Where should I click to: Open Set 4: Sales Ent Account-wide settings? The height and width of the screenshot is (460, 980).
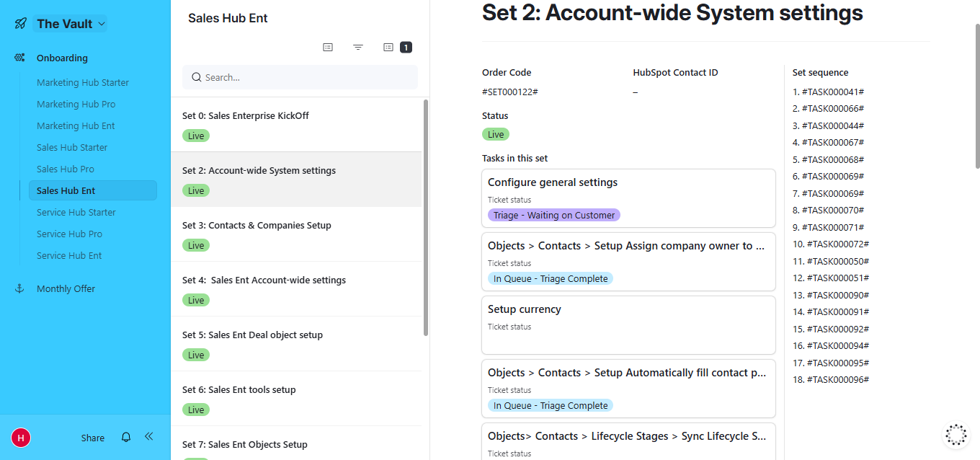click(296, 289)
